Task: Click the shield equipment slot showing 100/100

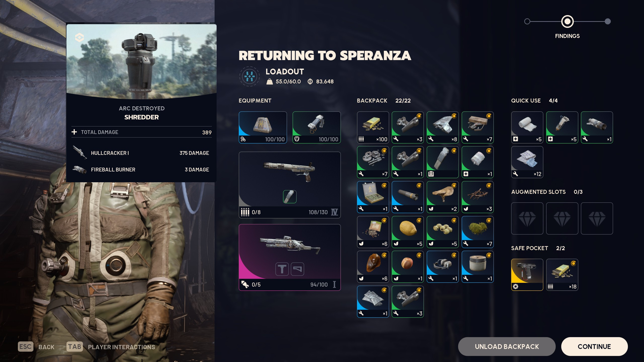Action: (x=316, y=127)
